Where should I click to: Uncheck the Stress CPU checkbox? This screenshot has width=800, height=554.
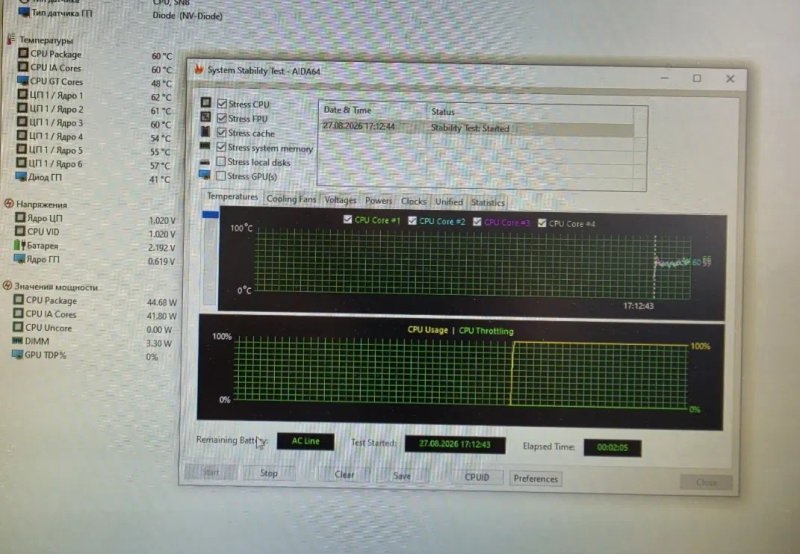[x=222, y=104]
